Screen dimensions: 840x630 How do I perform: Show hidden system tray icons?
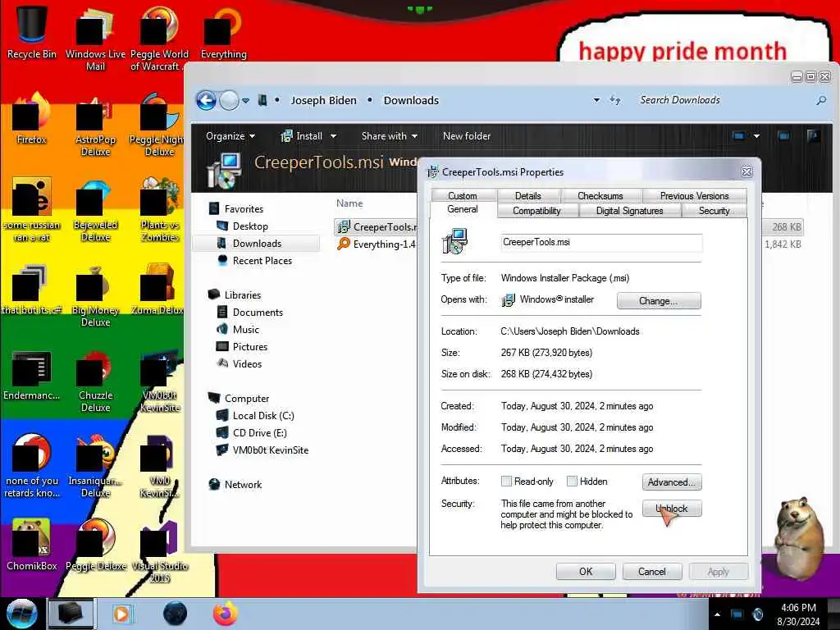click(717, 614)
